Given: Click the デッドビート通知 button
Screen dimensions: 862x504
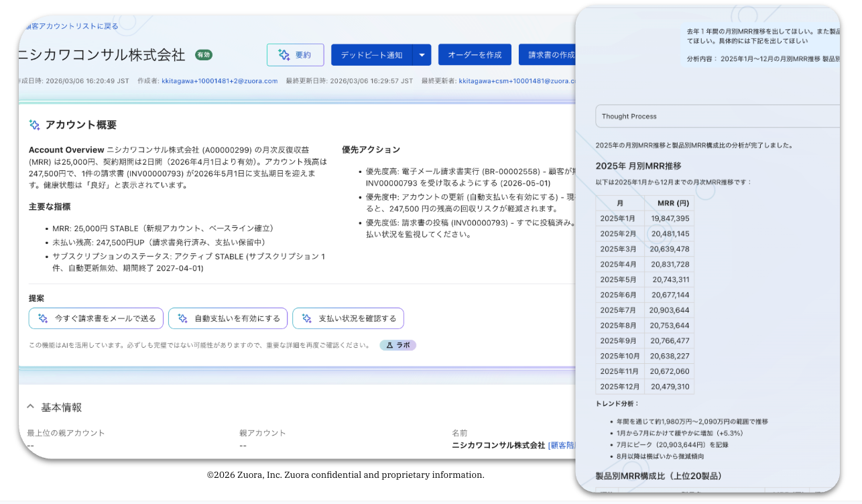Looking at the screenshot, I should click(x=372, y=55).
